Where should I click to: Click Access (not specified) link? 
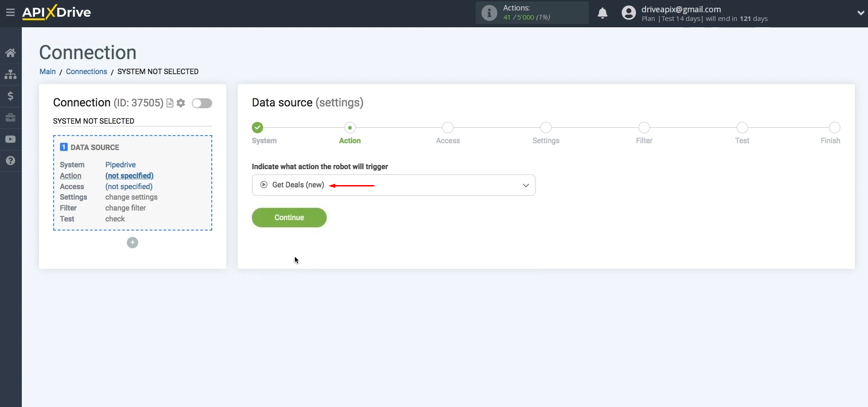[x=129, y=186]
